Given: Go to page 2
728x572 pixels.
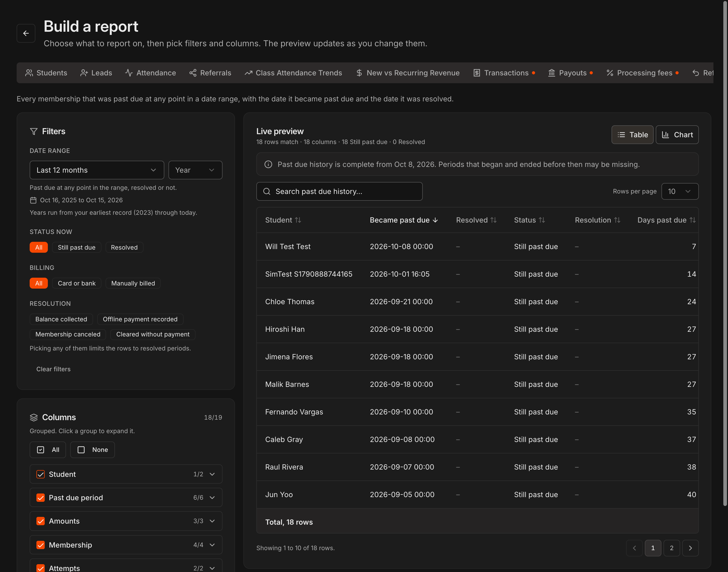Looking at the screenshot, I should 671,548.
